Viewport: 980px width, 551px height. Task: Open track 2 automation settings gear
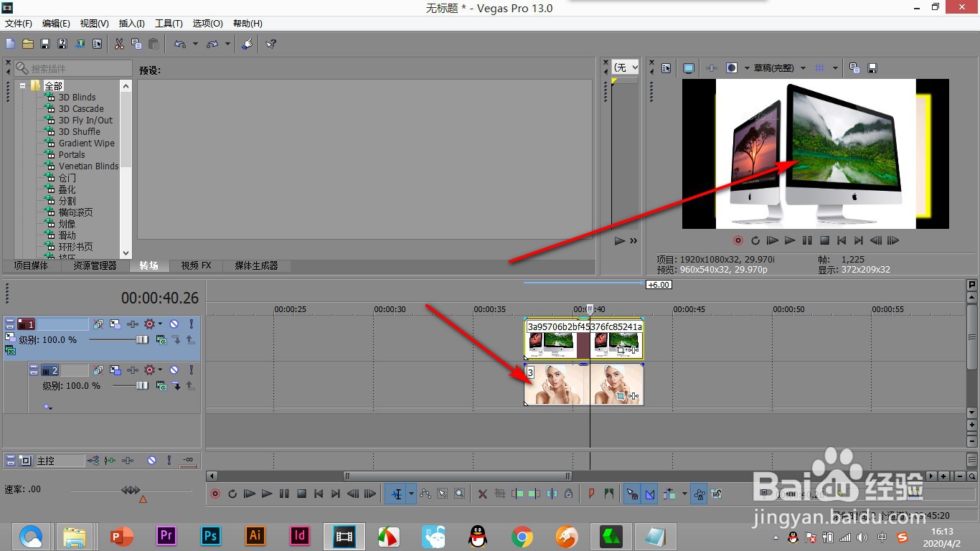click(149, 370)
